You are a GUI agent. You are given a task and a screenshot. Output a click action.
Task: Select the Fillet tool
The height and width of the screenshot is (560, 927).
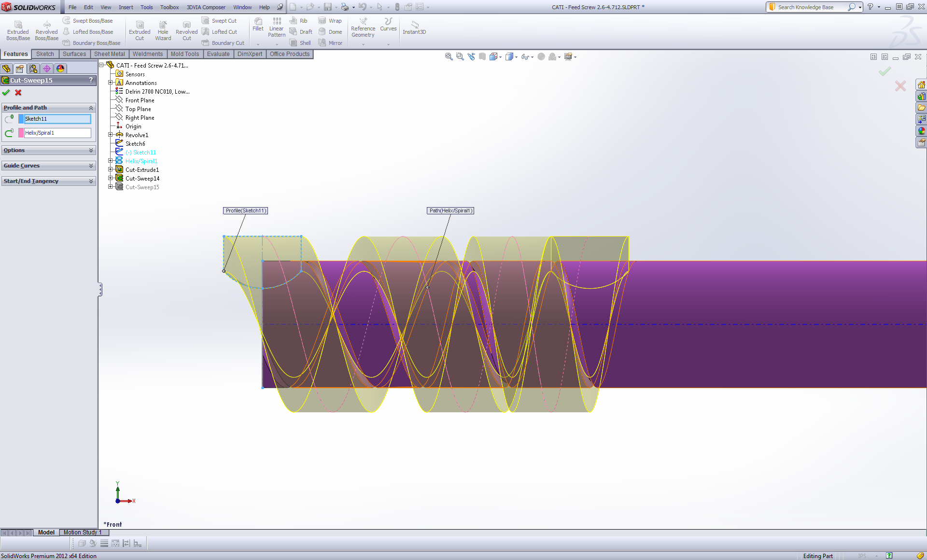coord(258,25)
